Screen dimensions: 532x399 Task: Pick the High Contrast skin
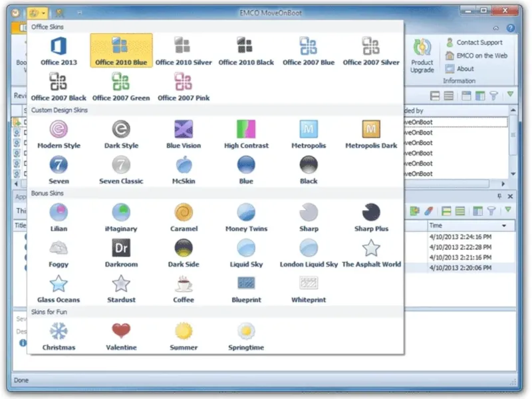click(246, 134)
